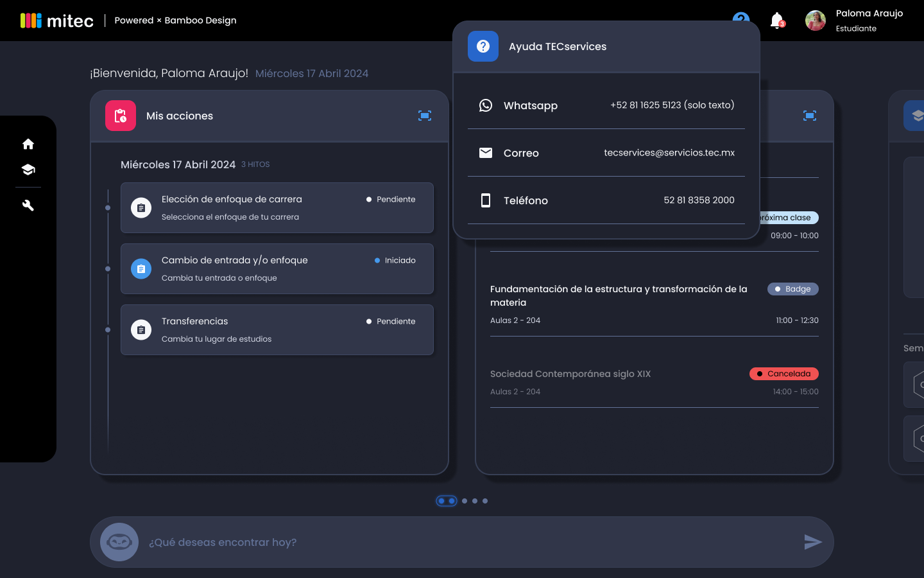This screenshot has width=924, height=578.
Task: Click the 11:00 - 12:30 time
Action: point(797,320)
